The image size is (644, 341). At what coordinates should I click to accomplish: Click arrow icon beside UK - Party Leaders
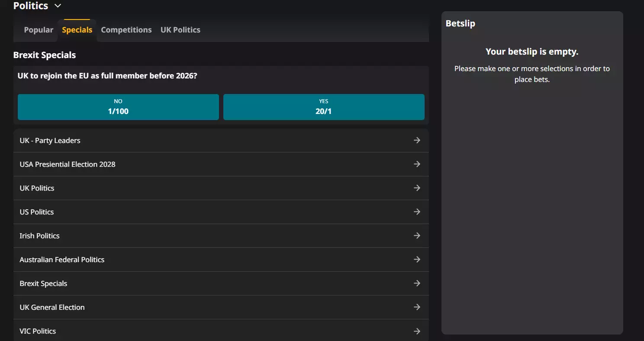(417, 140)
